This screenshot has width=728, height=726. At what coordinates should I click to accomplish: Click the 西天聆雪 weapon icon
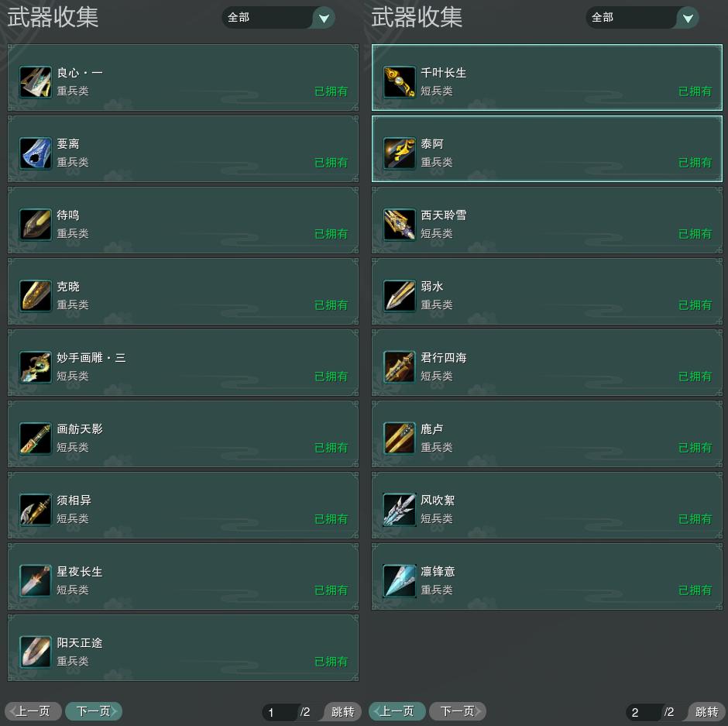coord(400,225)
